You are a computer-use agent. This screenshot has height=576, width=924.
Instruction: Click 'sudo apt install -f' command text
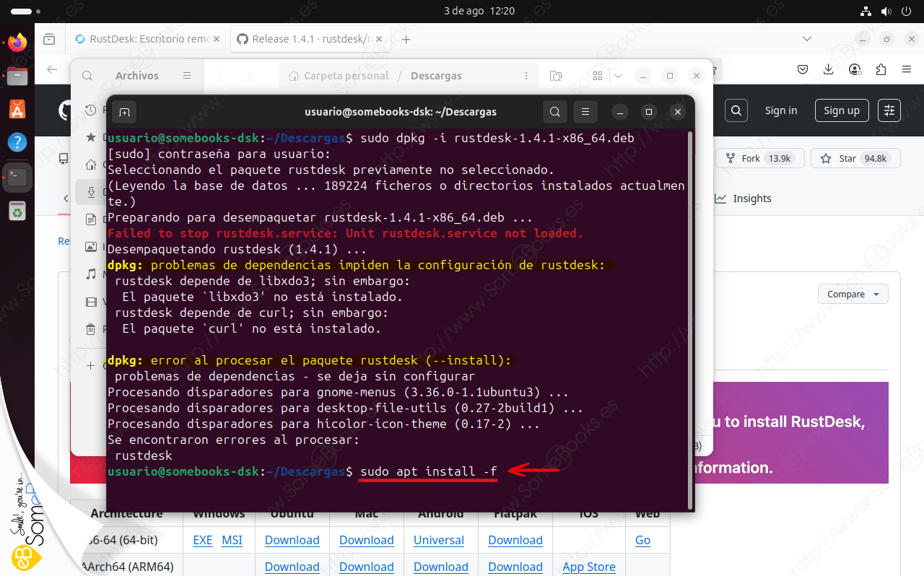coord(428,471)
